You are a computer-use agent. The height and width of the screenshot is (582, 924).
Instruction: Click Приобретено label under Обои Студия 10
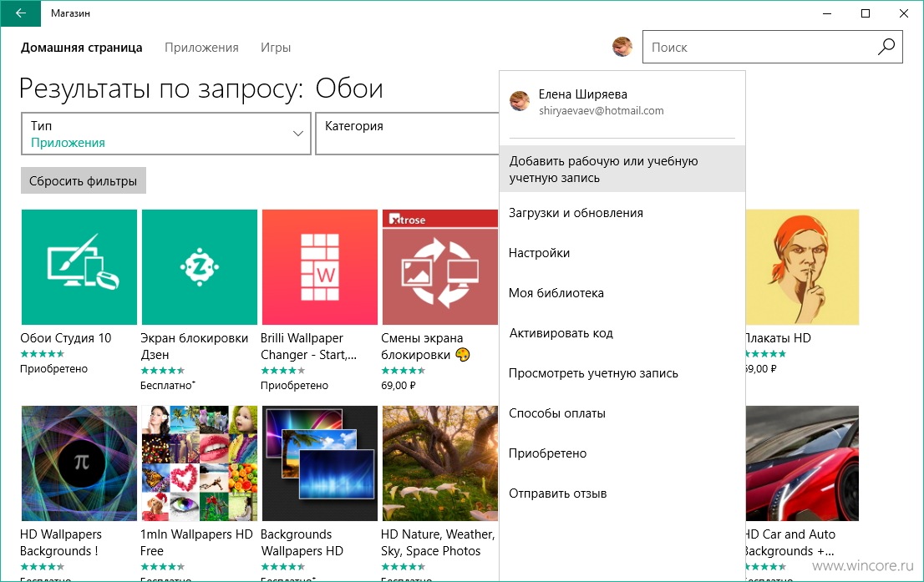(x=53, y=369)
